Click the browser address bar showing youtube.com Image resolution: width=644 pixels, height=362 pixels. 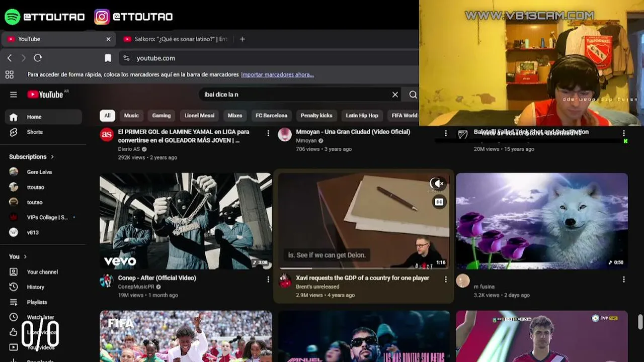coord(269,58)
